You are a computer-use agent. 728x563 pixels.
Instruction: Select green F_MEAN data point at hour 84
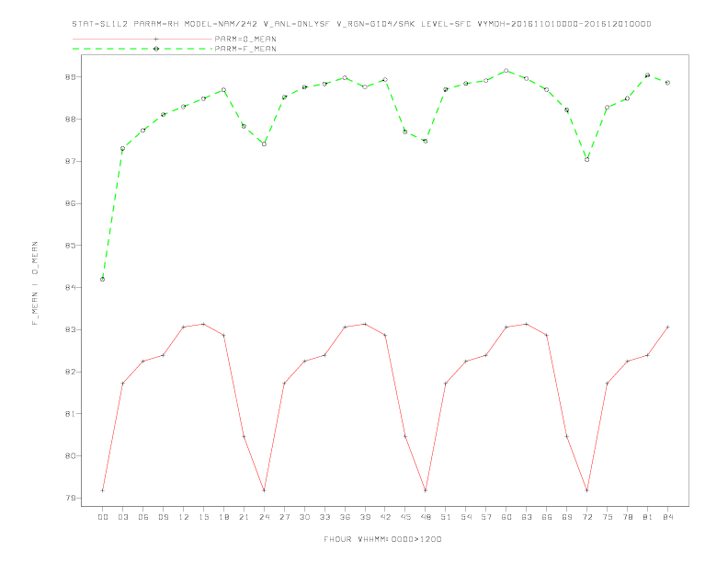point(667,83)
